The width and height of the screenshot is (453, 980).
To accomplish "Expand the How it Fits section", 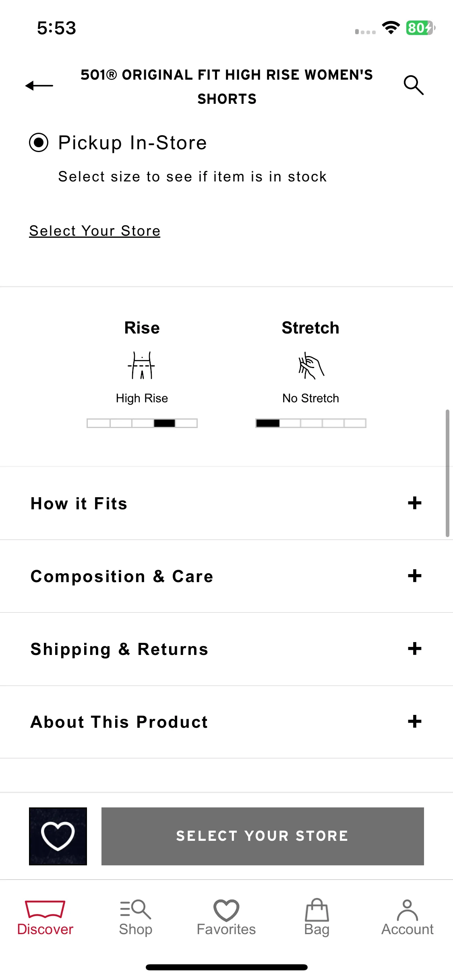I will pyautogui.click(x=226, y=503).
